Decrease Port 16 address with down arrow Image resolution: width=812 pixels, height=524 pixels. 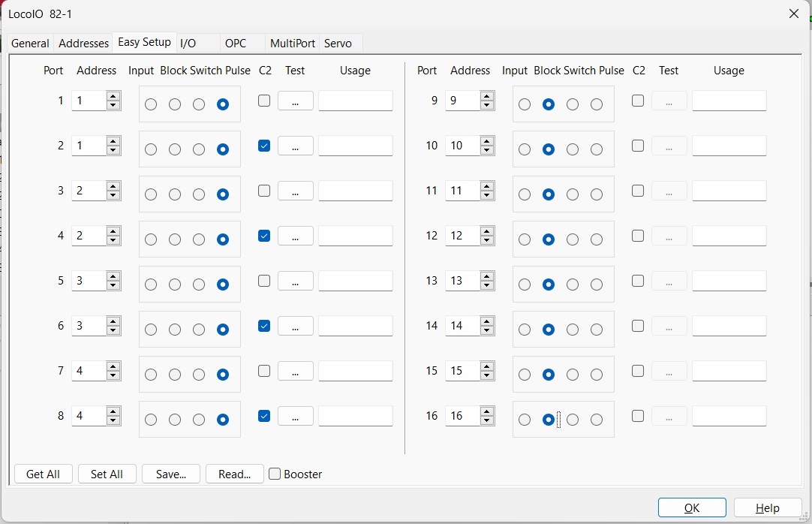tap(487, 420)
